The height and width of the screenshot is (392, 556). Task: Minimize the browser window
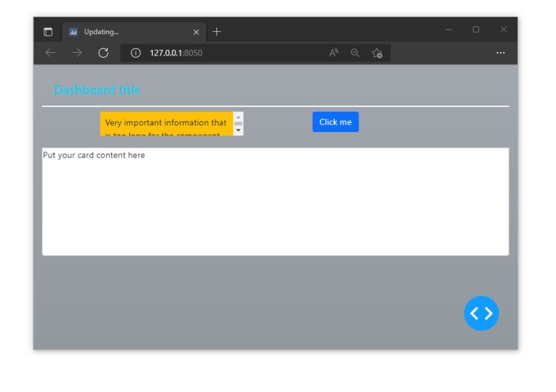[x=448, y=30]
